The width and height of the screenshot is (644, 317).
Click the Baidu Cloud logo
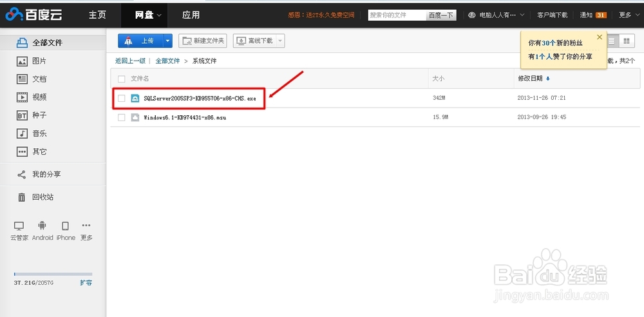(x=33, y=15)
